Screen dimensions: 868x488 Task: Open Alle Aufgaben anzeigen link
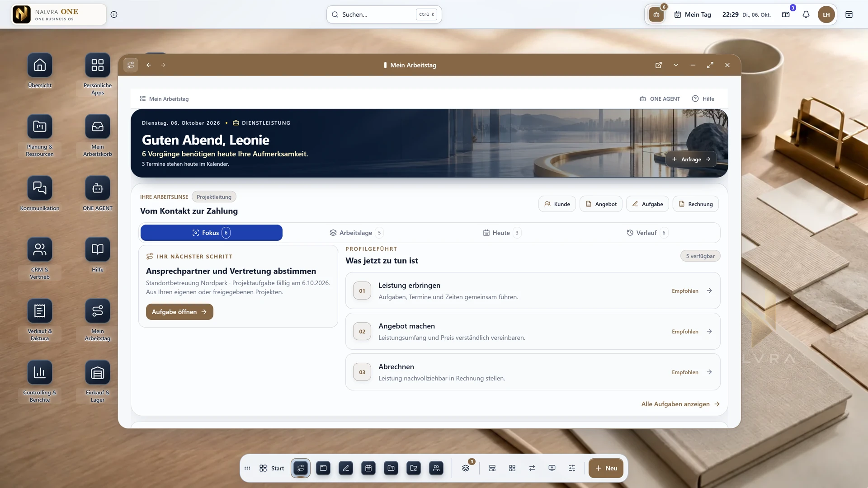(x=680, y=404)
